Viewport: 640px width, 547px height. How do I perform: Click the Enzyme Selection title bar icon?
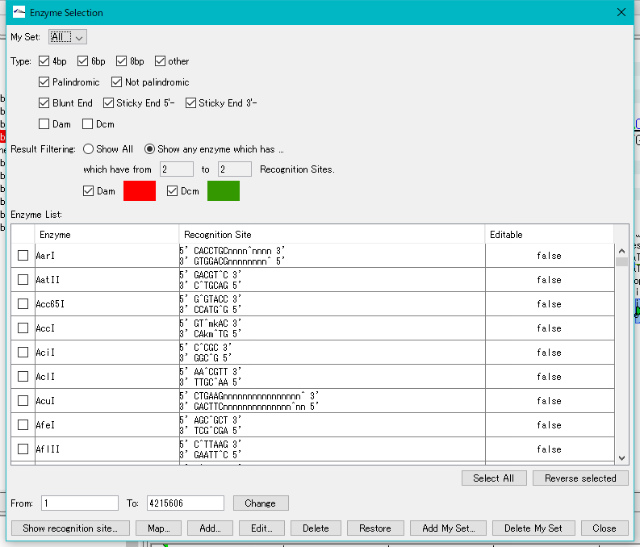(x=19, y=12)
